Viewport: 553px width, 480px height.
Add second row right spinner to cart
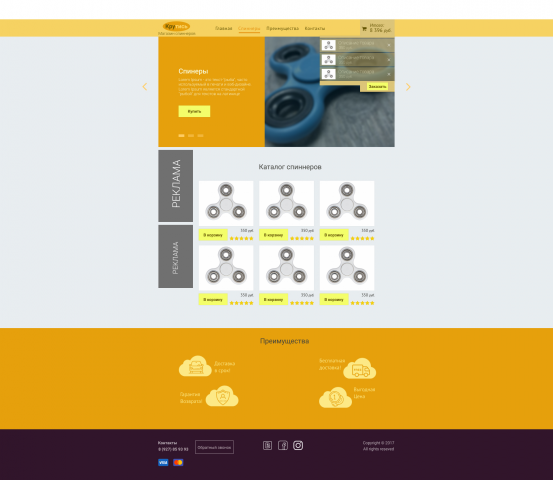[x=334, y=299]
